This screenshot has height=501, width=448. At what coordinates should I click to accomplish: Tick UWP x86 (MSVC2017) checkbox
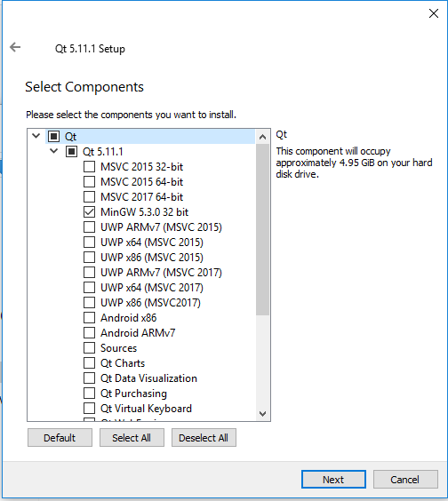(89, 302)
